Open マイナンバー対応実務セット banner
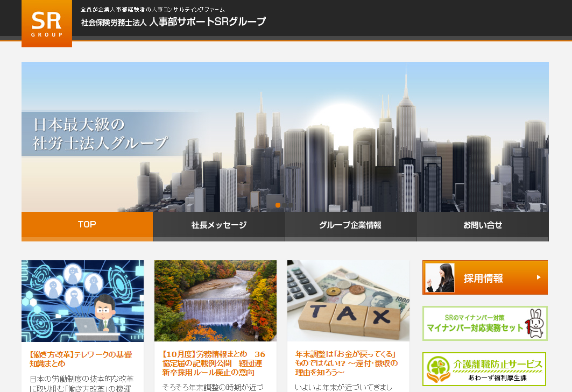 485,324
